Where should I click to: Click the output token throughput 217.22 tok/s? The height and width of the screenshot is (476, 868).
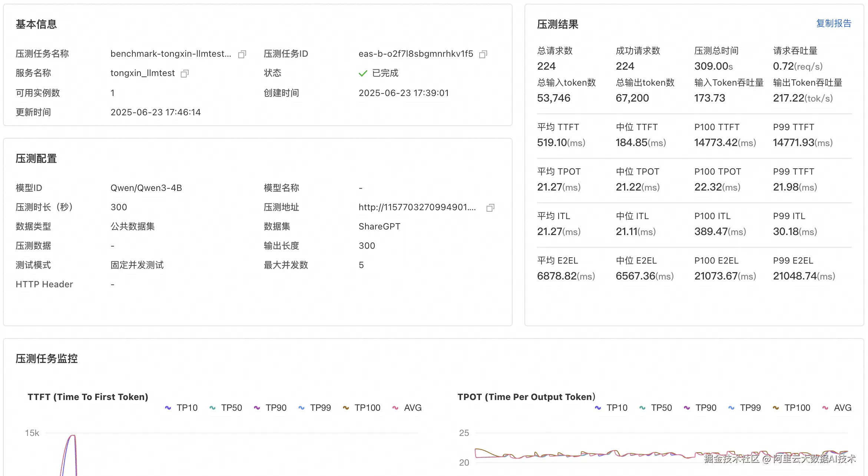tap(803, 98)
